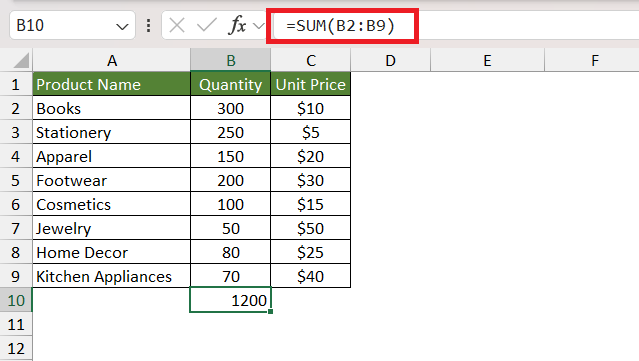The image size is (639, 361).
Task: Click the $15 unit price cell
Action: click(311, 205)
